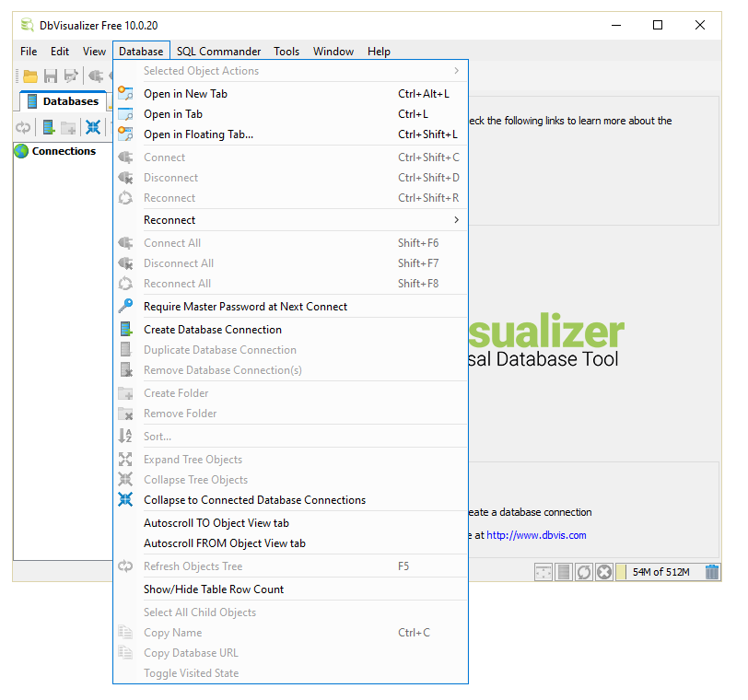This screenshot has width=748, height=700.
Task: Expand the Reconnect submenu arrow
Action: (457, 219)
